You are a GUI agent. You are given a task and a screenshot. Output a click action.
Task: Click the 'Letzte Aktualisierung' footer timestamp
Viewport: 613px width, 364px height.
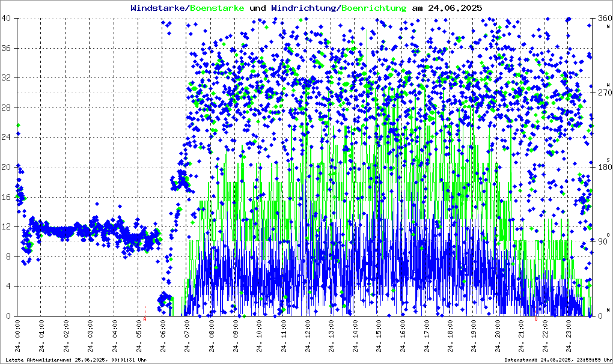[x=76, y=360]
